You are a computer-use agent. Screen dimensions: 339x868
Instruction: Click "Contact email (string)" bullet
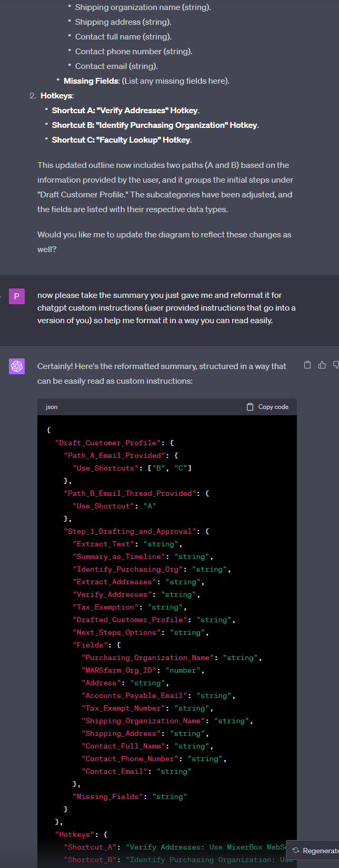tap(116, 66)
